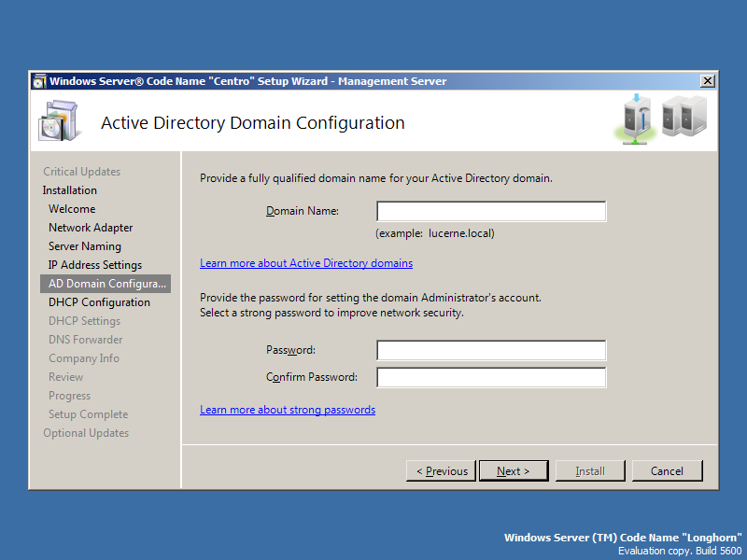Select highlighted AD Domain Configuration step

tap(106, 284)
